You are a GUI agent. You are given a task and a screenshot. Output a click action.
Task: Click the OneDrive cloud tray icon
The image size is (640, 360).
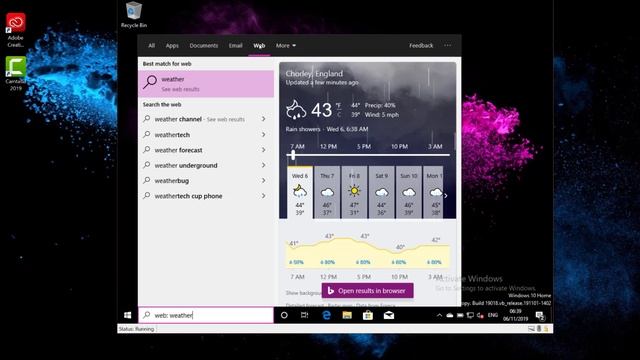pyautogui.click(x=449, y=315)
